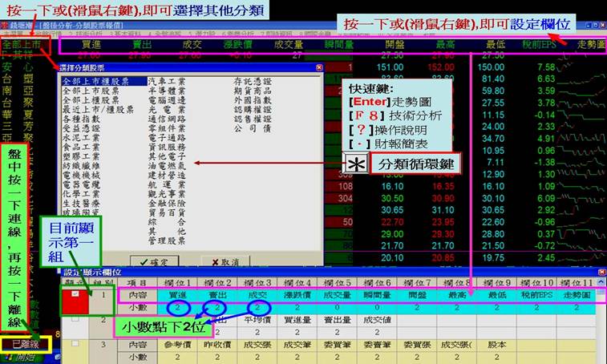Viewport: 607px width, 364px height.
Task: Toggle the red checked box for group 1
Action: [x=76, y=295]
